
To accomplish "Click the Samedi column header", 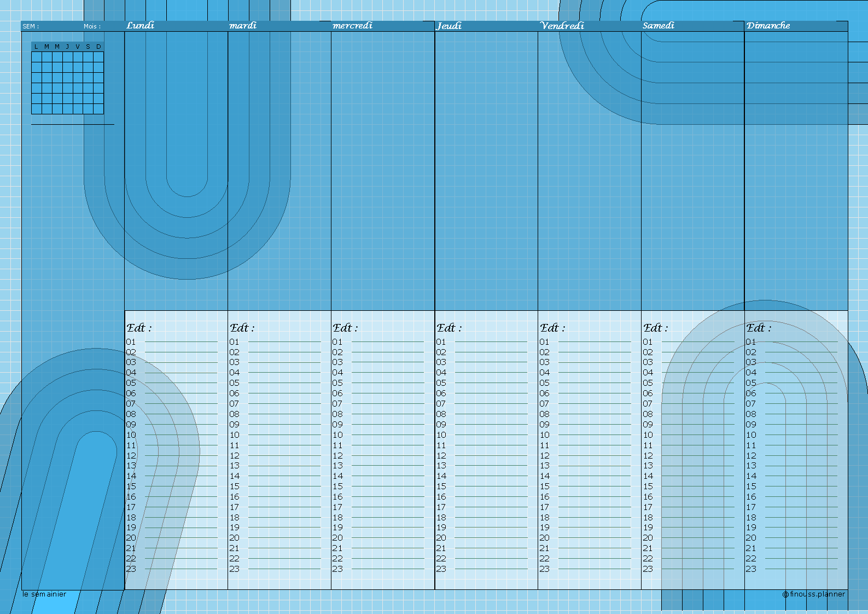I will 659,26.
